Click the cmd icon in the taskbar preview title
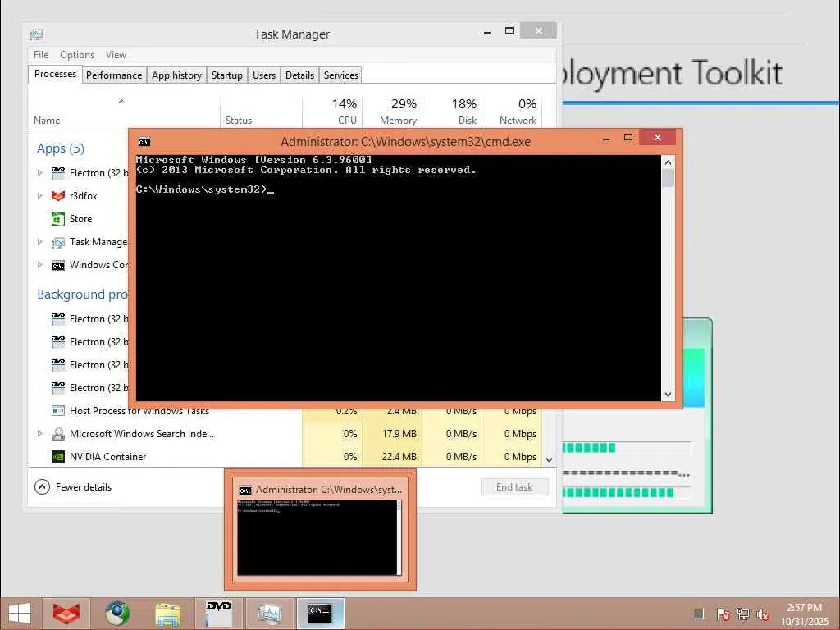The height and width of the screenshot is (630, 840). pyautogui.click(x=245, y=491)
